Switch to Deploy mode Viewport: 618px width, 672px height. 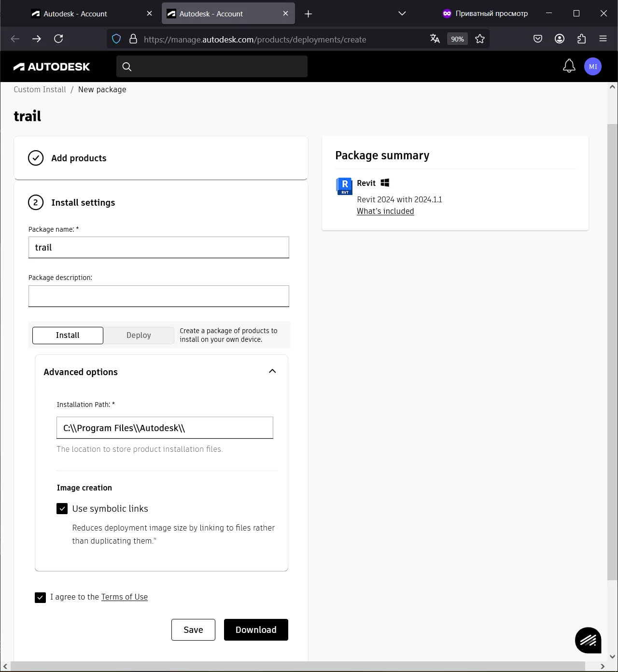[139, 336]
